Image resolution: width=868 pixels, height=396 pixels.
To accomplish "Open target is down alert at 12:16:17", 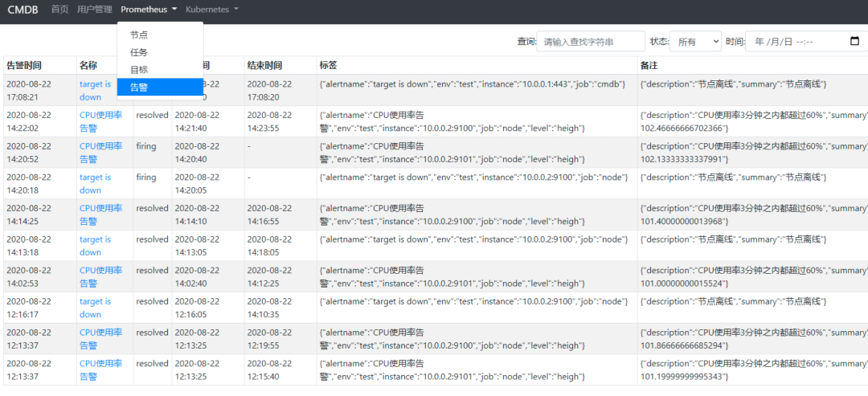I will click(x=95, y=308).
